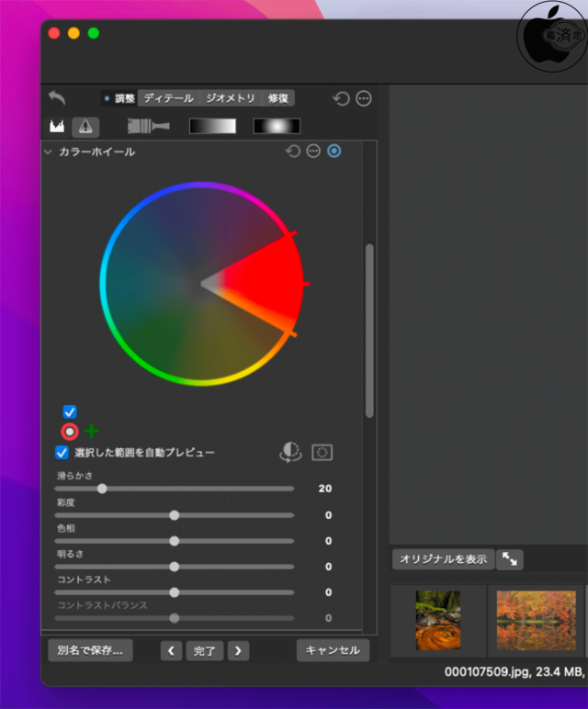Open the more-options ellipsis beside the tabs
The image size is (588, 709).
pyautogui.click(x=364, y=98)
